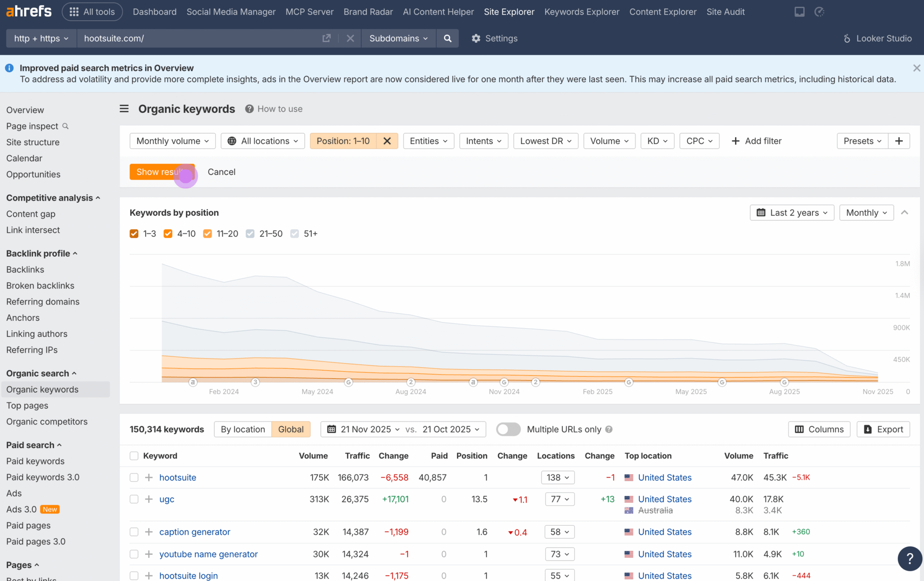Screen dimensions: 924x581
Task: Click the Ahrefs logo
Action: coord(29,11)
